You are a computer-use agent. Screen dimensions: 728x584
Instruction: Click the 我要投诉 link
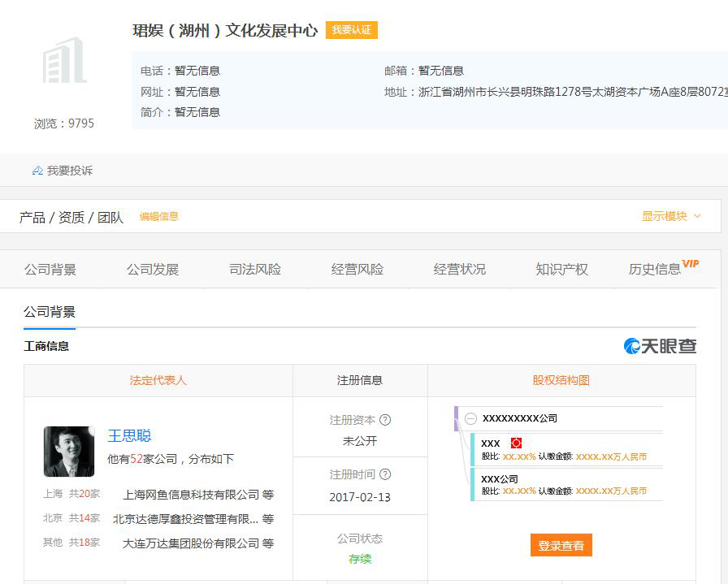tap(70, 171)
